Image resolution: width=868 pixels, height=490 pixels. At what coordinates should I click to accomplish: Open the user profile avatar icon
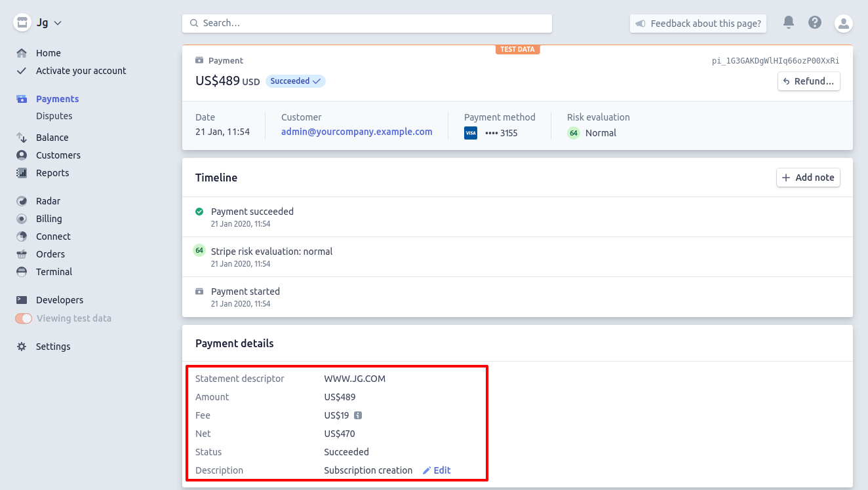pyautogui.click(x=843, y=24)
